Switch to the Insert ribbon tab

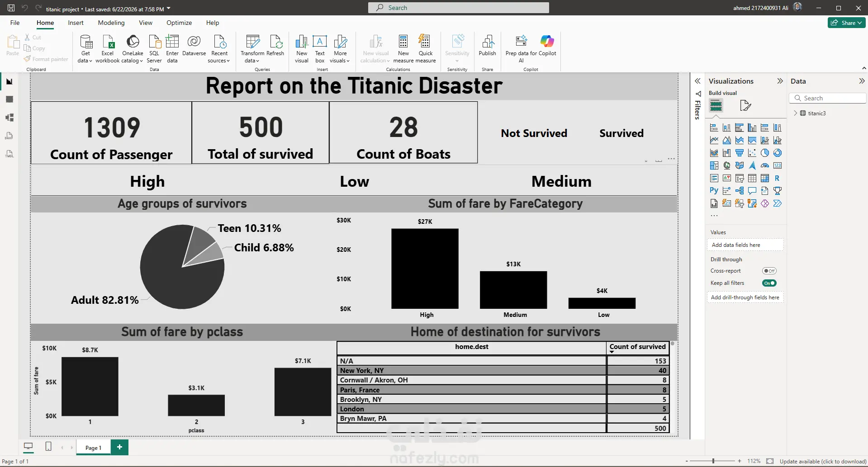(76, 23)
